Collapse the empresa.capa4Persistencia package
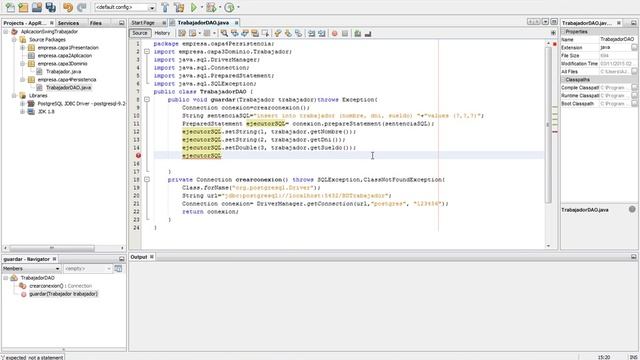This screenshot has height=360, width=640. (x=22, y=80)
